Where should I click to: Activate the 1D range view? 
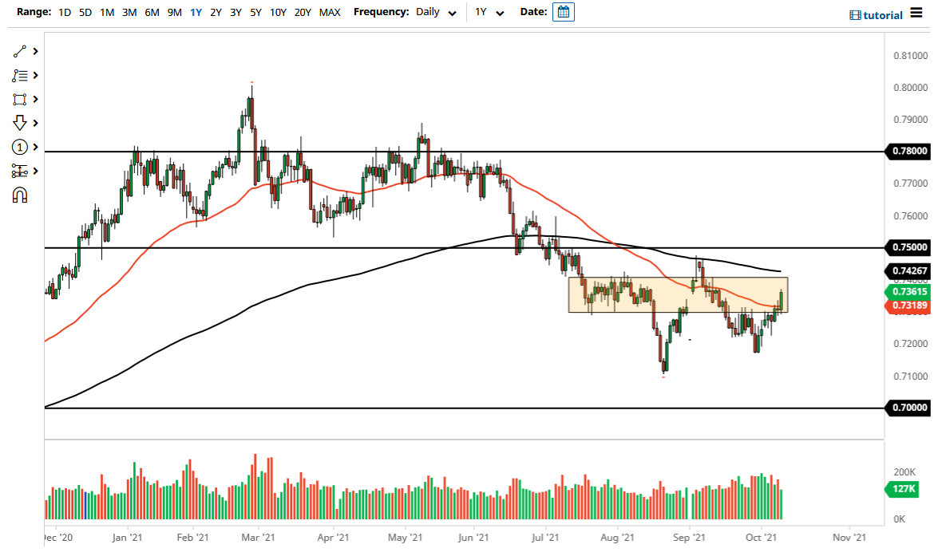click(64, 12)
